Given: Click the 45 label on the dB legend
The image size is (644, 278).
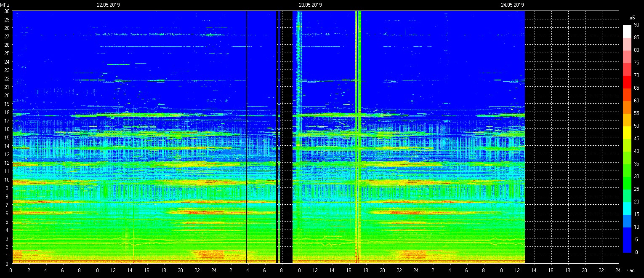Looking at the screenshot, I should (636, 139).
